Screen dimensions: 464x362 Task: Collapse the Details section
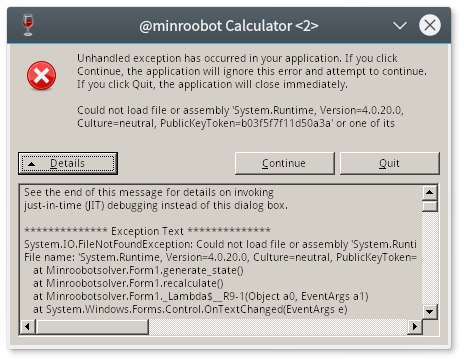coord(68,163)
